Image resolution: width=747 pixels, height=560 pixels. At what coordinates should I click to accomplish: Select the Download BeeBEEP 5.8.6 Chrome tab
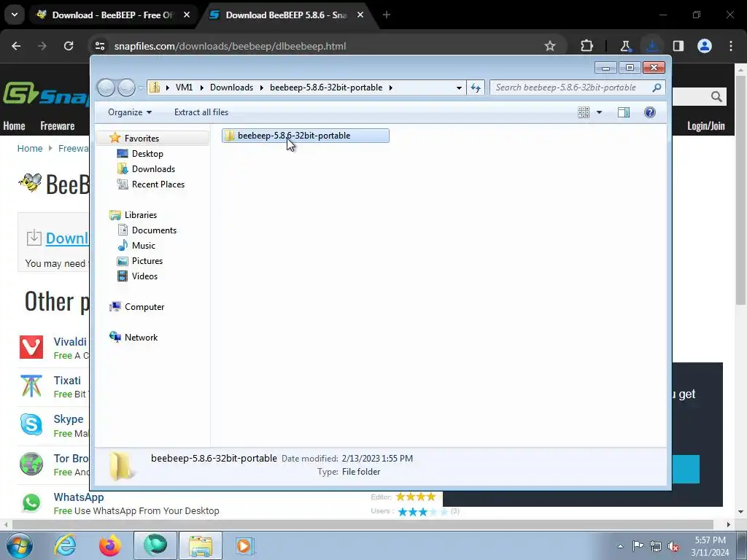click(x=286, y=15)
